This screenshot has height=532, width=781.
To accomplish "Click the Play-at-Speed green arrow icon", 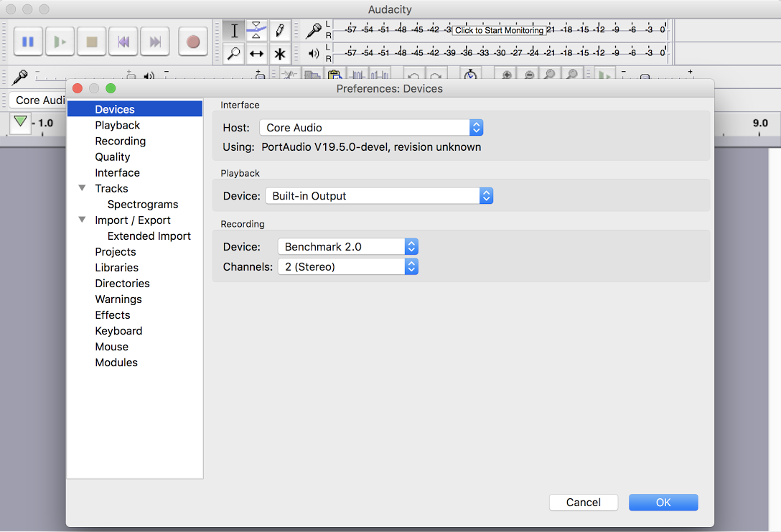I will [604, 75].
